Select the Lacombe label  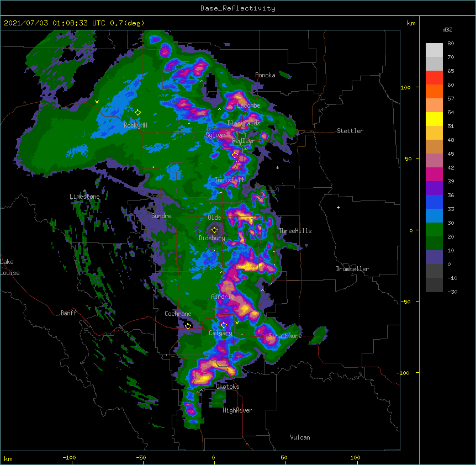248,105
